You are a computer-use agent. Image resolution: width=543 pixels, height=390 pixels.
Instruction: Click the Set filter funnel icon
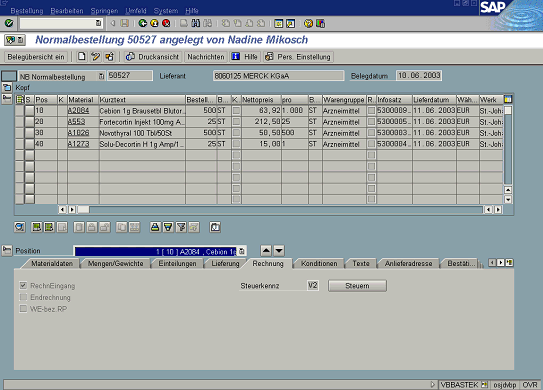click(x=181, y=227)
